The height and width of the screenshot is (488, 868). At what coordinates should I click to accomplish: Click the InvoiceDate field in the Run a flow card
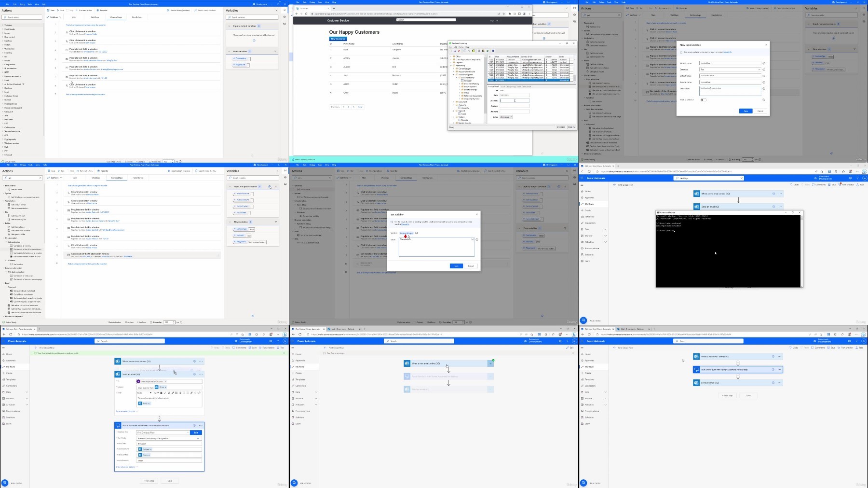coord(169,444)
